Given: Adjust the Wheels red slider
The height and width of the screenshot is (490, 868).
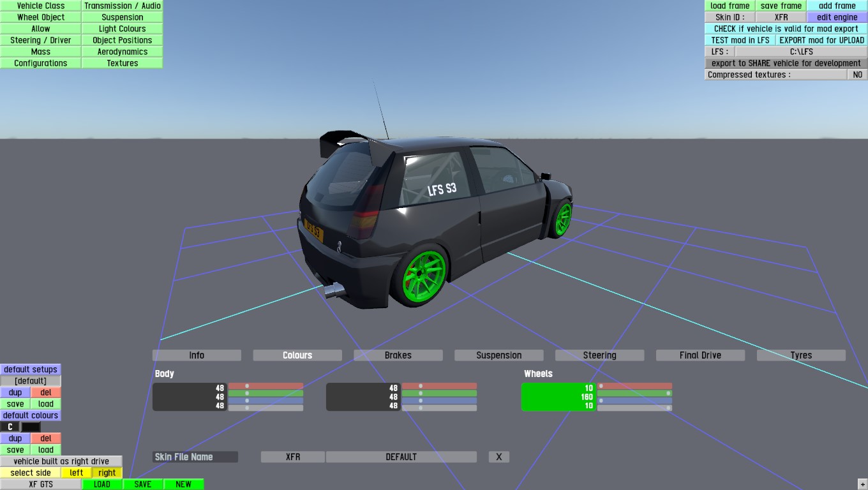Looking at the screenshot, I should [634, 386].
